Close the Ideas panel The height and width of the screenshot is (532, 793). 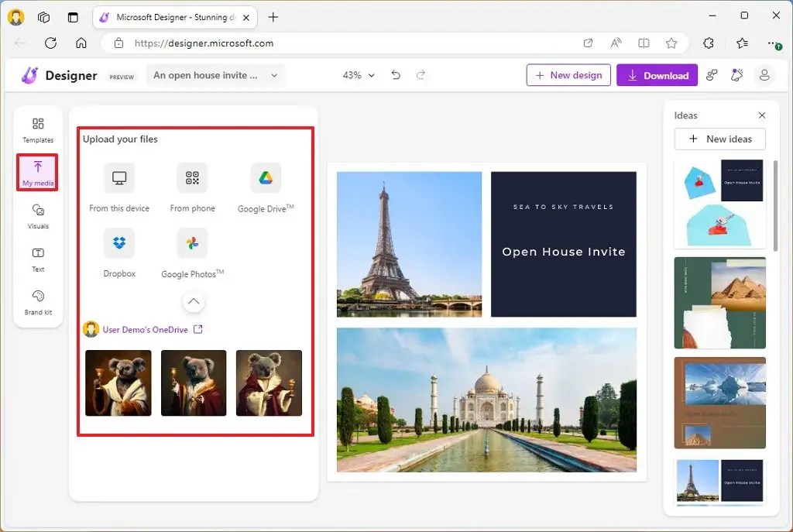pos(761,115)
